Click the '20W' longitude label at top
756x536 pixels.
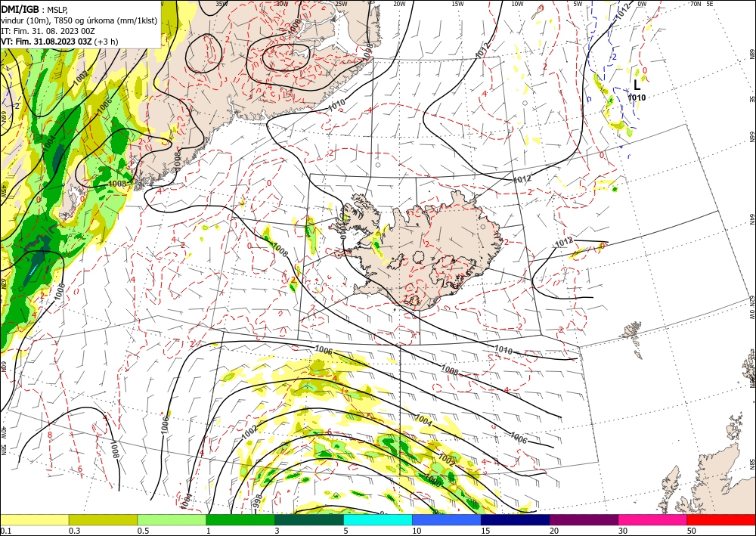[399, 4]
